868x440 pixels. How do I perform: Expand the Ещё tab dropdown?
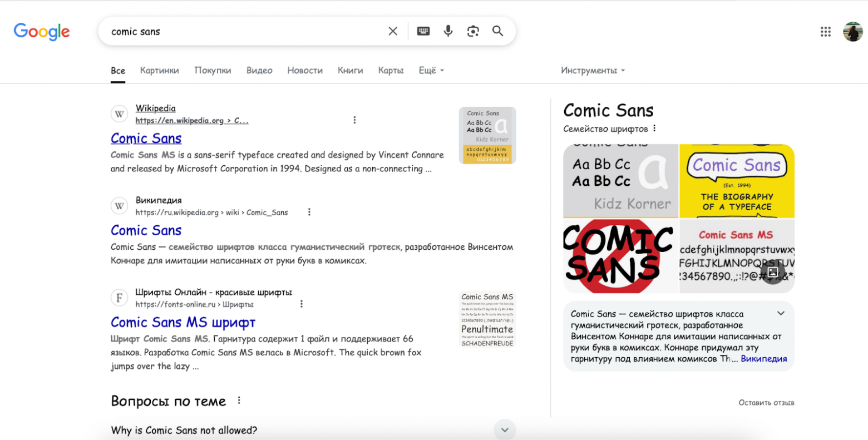(x=431, y=70)
